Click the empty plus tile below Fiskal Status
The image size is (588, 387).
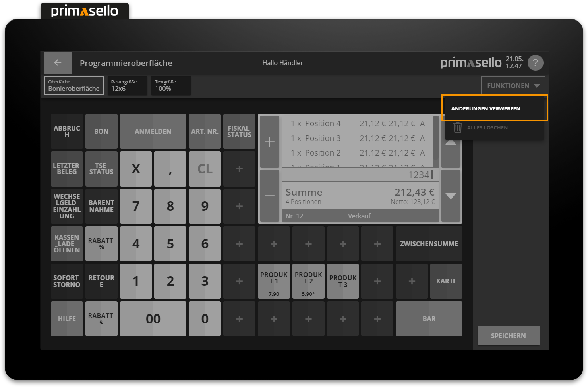[239, 169]
